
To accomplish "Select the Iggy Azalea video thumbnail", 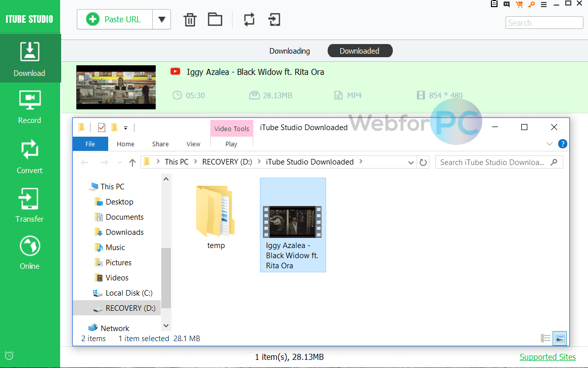I will 293,223.
